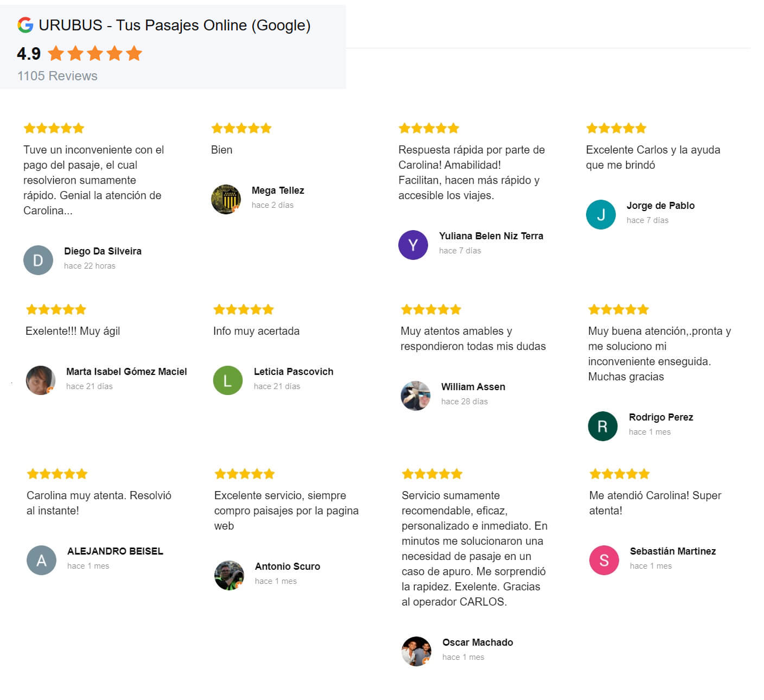This screenshot has width=764, height=700.
Task: Click the URUBUS - Tus Pasajes Online title
Action: pos(175,25)
